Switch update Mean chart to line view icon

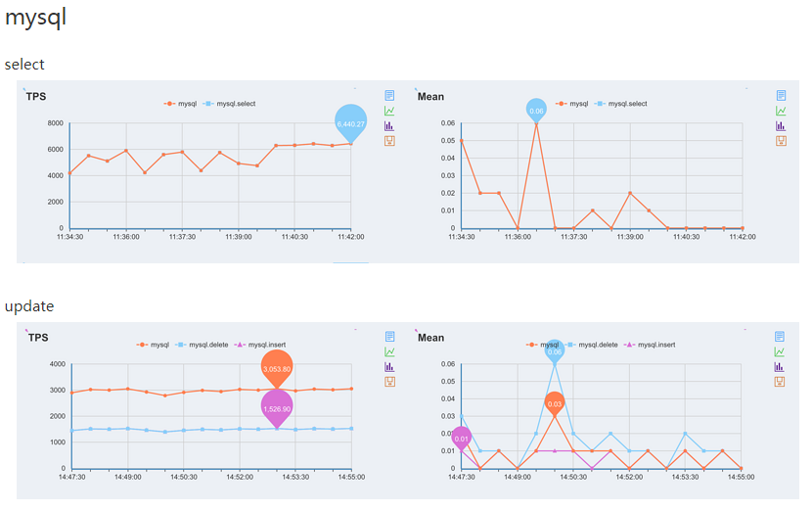coord(780,351)
